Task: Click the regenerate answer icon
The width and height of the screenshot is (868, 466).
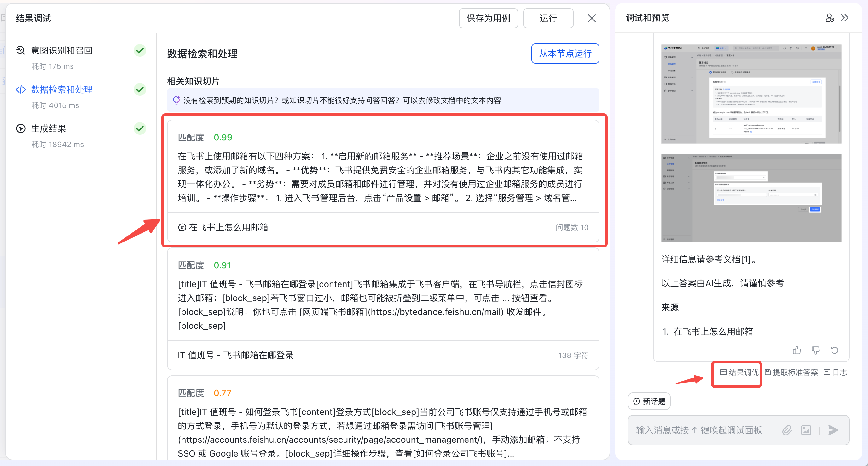Action: pos(835,350)
